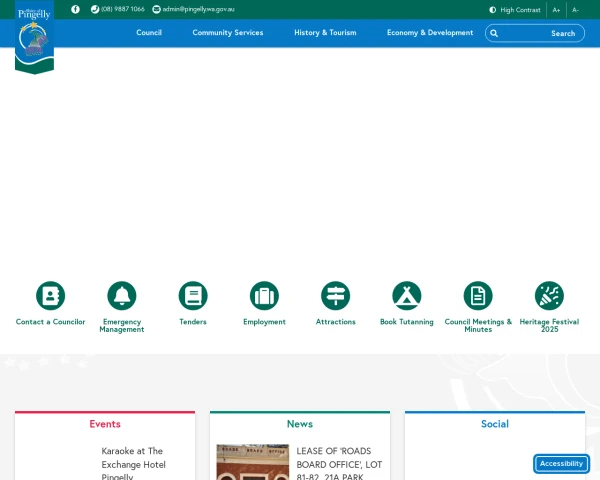Click the Emergency Management label
600x480 pixels.
(122, 325)
